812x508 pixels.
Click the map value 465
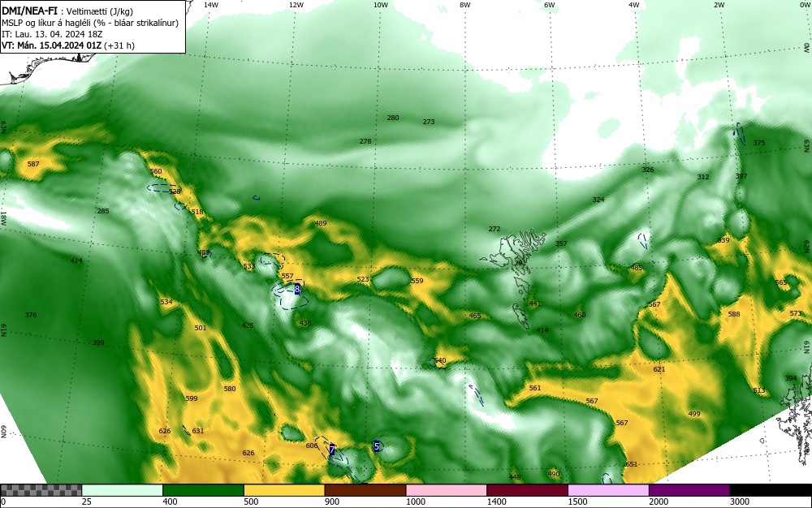pyautogui.click(x=475, y=316)
